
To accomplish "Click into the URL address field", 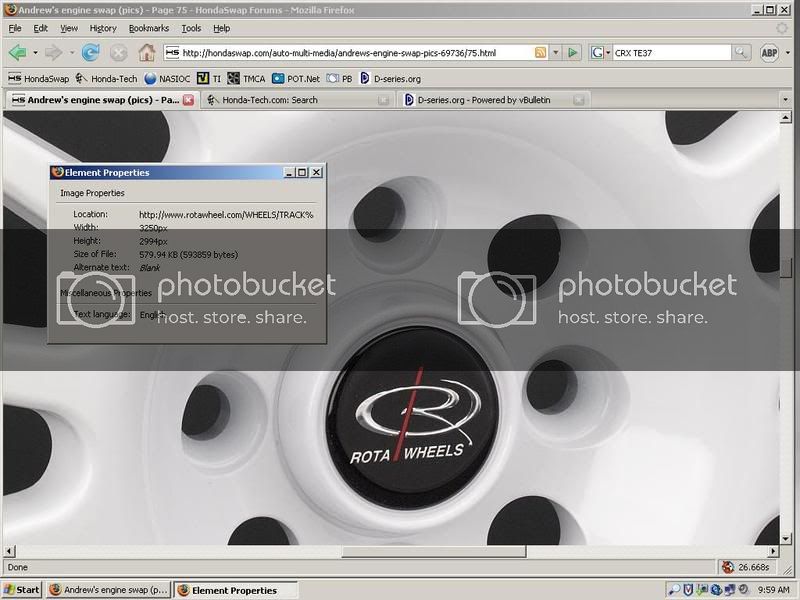I will click(x=356, y=53).
